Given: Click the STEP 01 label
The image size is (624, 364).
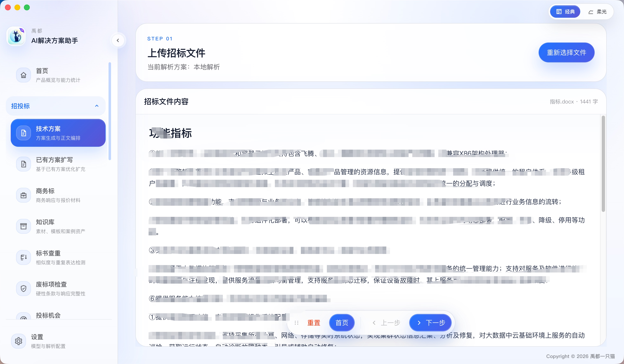Looking at the screenshot, I should tap(160, 39).
